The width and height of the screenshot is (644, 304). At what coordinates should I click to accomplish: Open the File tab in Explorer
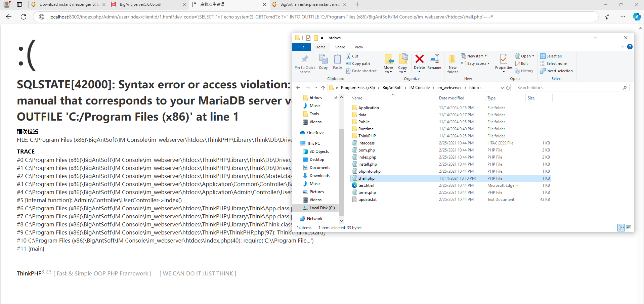tap(301, 47)
